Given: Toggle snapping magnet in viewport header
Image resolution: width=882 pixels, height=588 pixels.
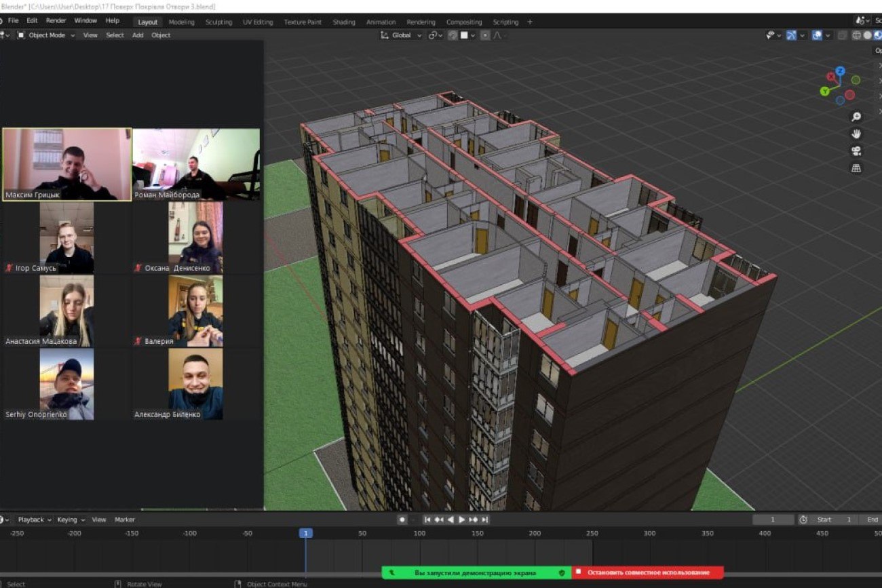Looking at the screenshot, I should [x=452, y=35].
